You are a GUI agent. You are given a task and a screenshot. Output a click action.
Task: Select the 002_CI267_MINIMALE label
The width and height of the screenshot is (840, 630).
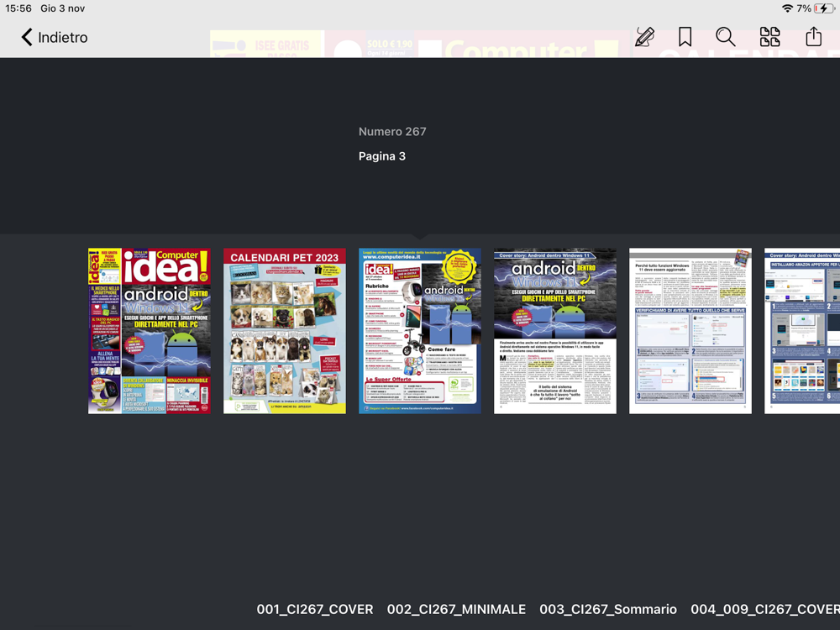click(456, 609)
